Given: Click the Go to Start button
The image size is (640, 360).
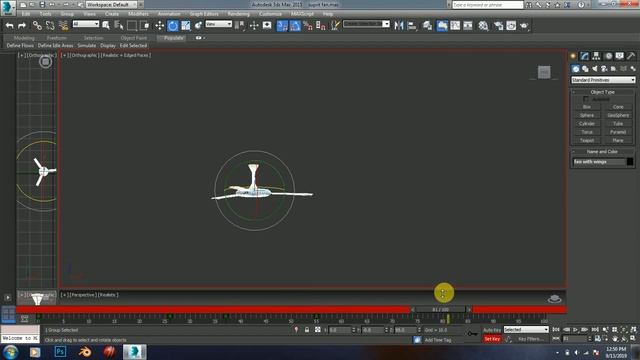Looking at the screenshot, I should tap(556, 329).
